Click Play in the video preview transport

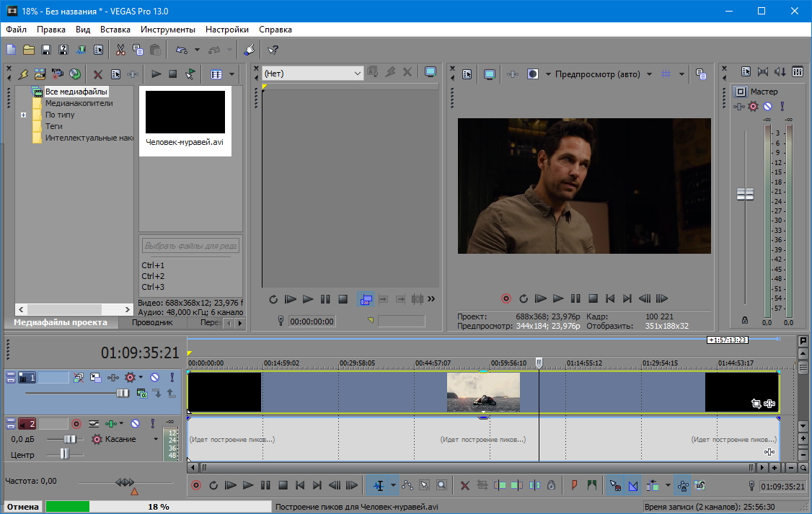click(558, 298)
